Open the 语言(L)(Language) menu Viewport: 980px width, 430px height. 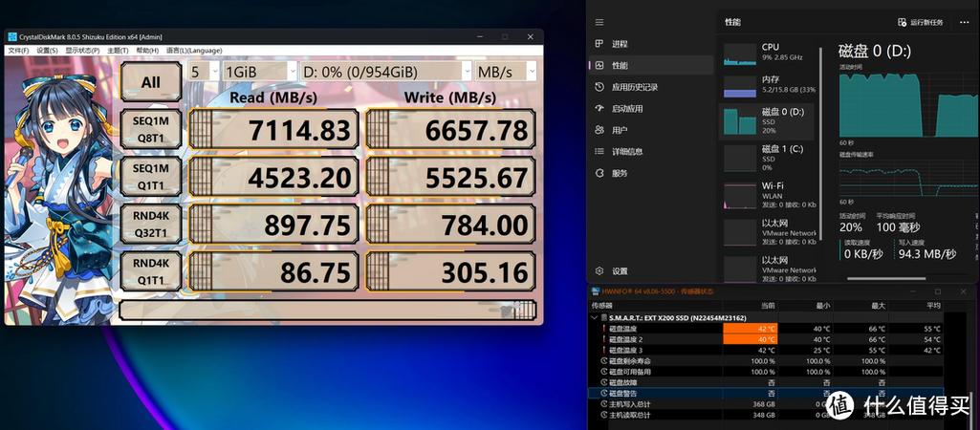coord(194,51)
